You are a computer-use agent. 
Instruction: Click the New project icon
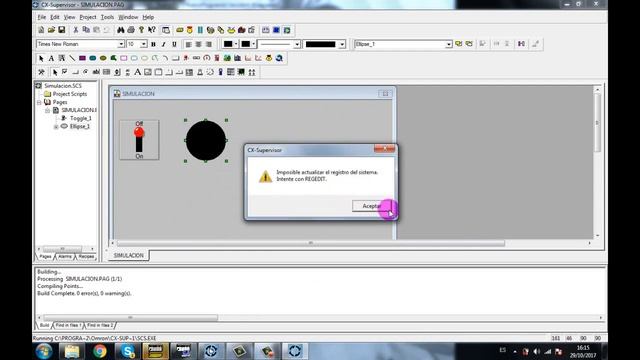click(41, 30)
